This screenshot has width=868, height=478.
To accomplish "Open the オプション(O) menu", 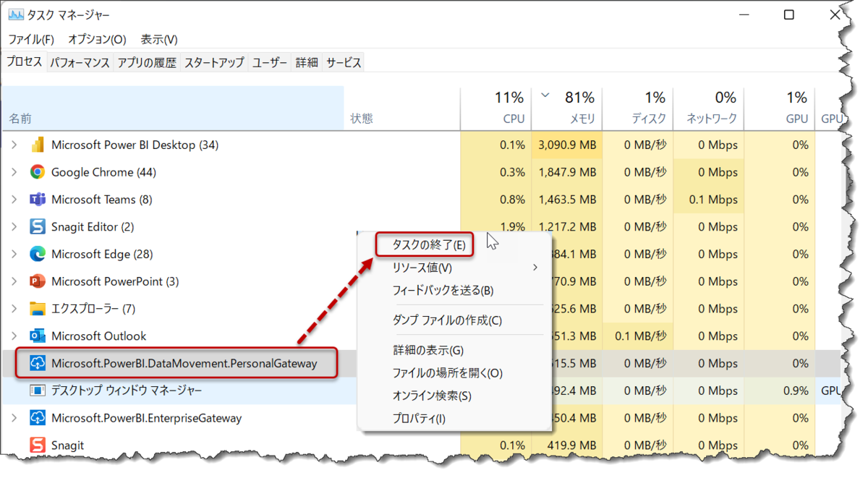I will 97,39.
